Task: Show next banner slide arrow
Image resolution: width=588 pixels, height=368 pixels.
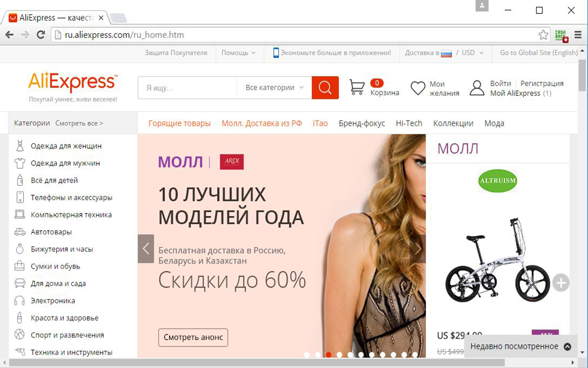Action: tap(418, 249)
